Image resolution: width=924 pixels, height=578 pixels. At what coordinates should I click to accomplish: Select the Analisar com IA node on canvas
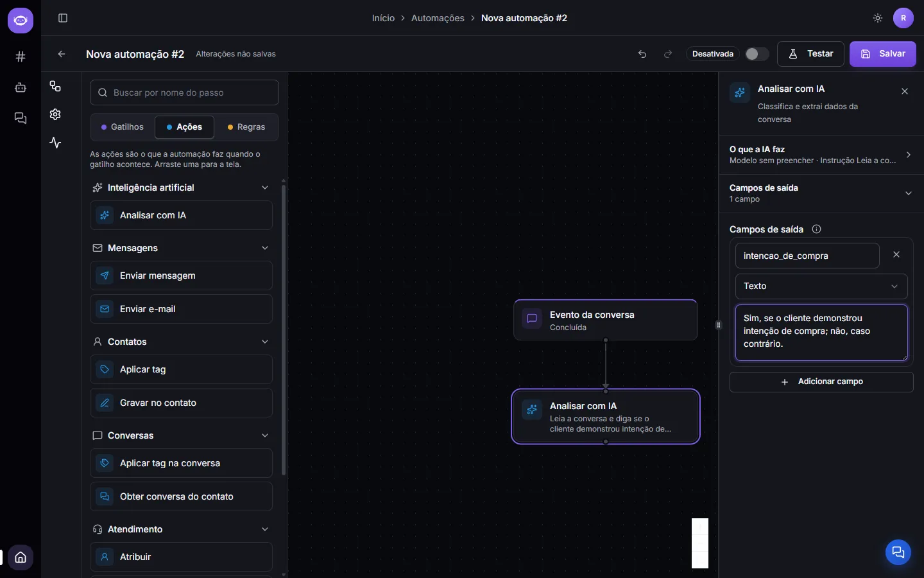[x=606, y=416]
